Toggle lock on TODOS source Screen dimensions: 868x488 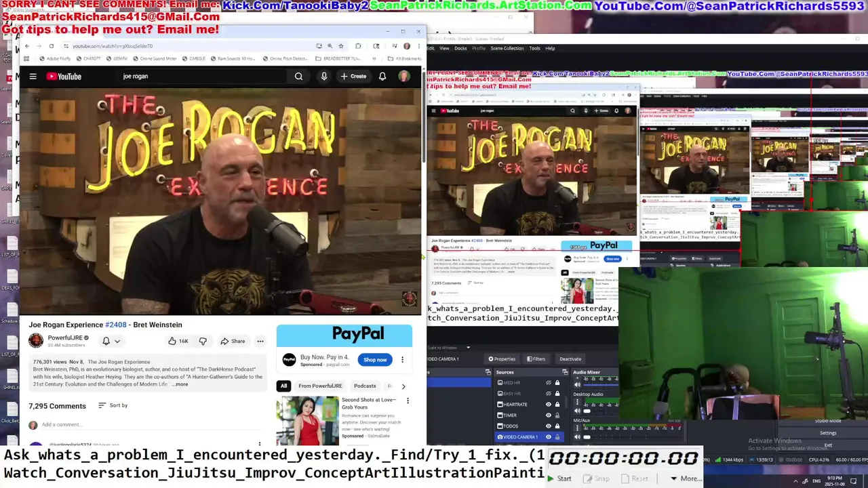[x=557, y=426]
